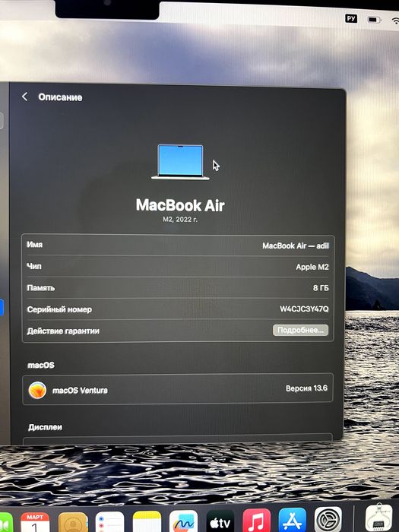399x532 pixels.
Task: Launch the Music app from the Dock
Action: (x=257, y=521)
